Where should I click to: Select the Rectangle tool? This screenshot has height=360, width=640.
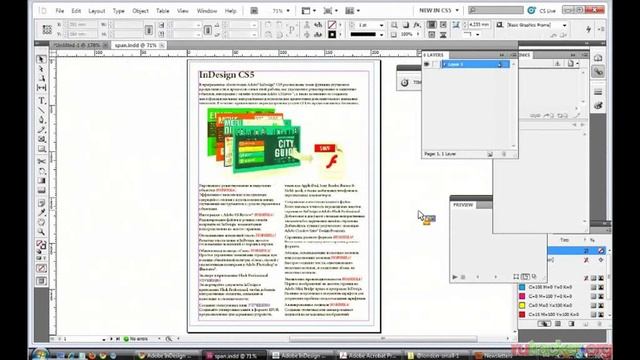point(41,149)
